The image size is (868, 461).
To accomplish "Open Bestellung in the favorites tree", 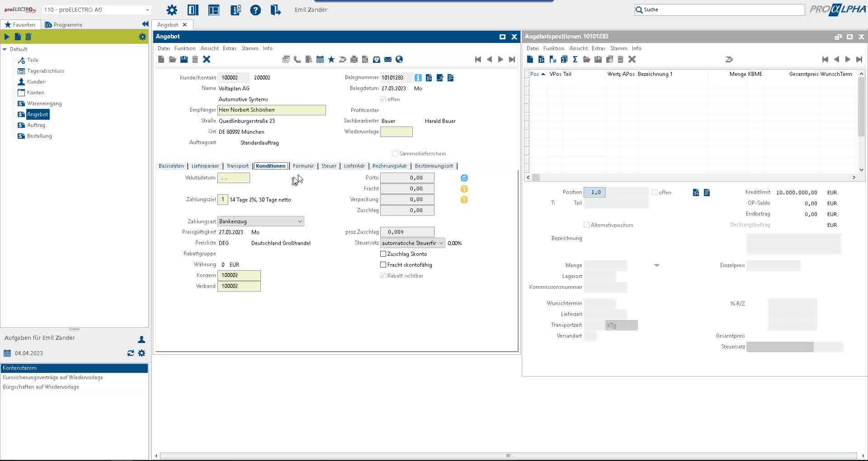I will [39, 136].
